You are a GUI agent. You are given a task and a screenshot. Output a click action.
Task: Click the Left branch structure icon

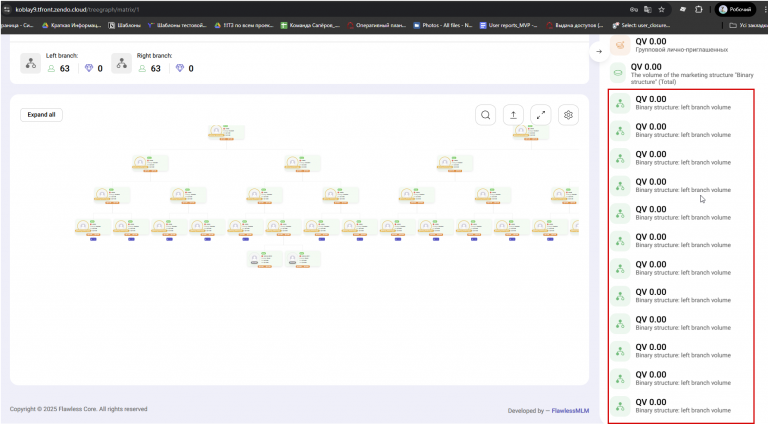pyautogui.click(x=30, y=63)
